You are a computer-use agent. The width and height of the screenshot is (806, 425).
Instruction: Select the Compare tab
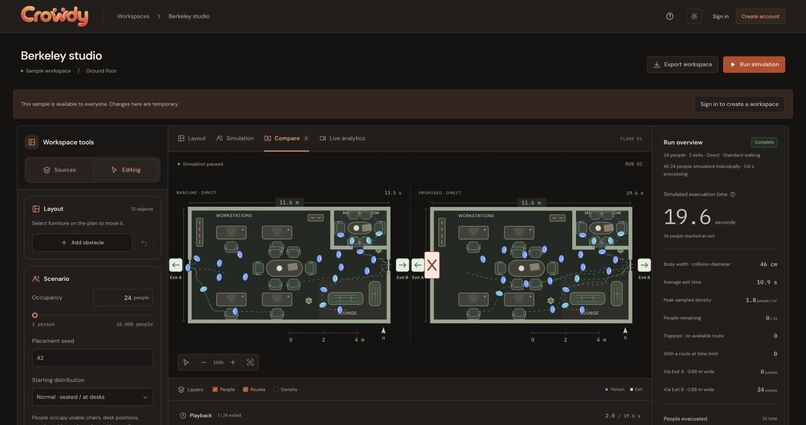[x=286, y=138]
